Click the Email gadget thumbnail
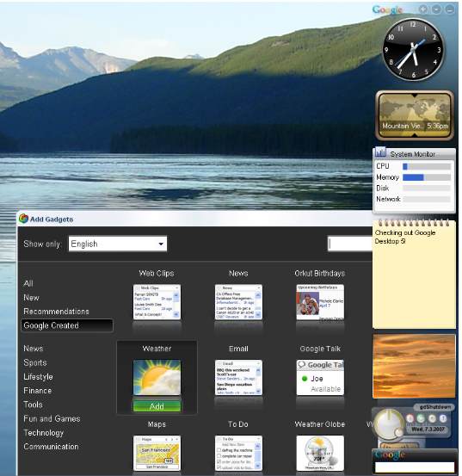Viewport: 462px width, 476px height. [238, 377]
